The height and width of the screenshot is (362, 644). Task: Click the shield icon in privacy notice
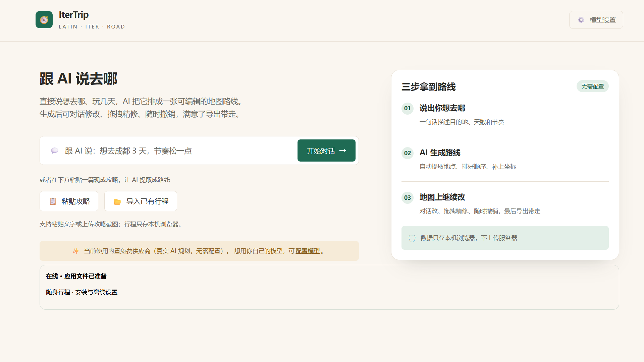[412, 238]
